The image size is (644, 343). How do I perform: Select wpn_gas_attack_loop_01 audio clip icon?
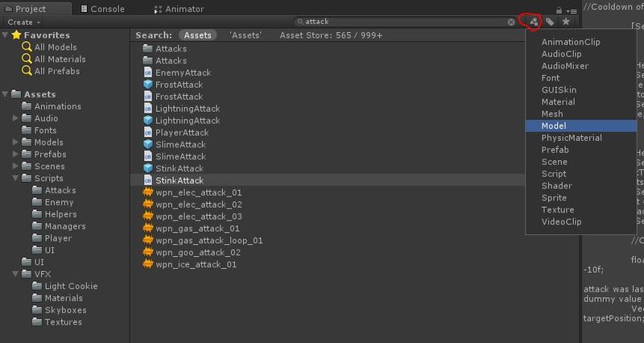coord(148,240)
